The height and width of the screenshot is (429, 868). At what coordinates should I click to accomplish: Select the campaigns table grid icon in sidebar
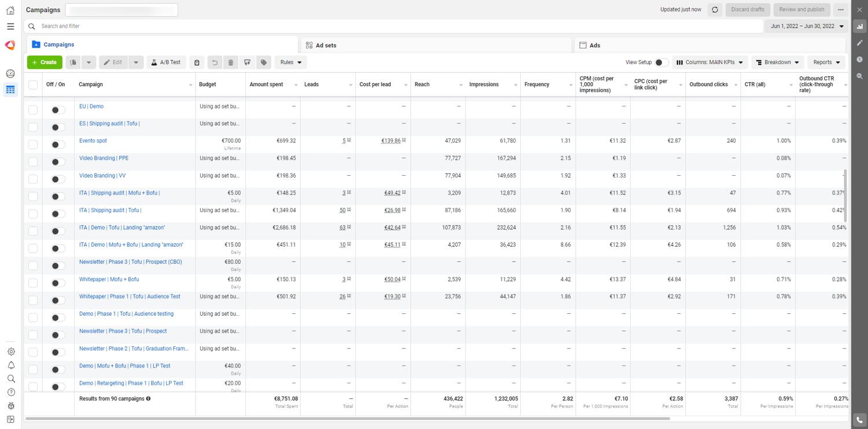tap(10, 90)
